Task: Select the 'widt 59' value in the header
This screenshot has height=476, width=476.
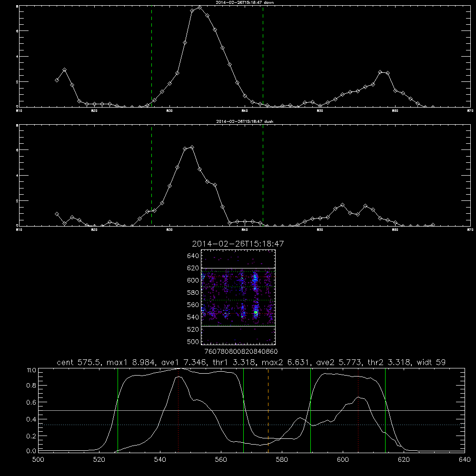Action: click(431, 362)
